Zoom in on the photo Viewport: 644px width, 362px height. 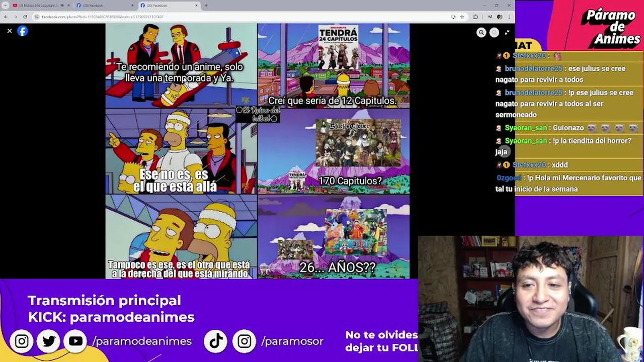coord(481,32)
